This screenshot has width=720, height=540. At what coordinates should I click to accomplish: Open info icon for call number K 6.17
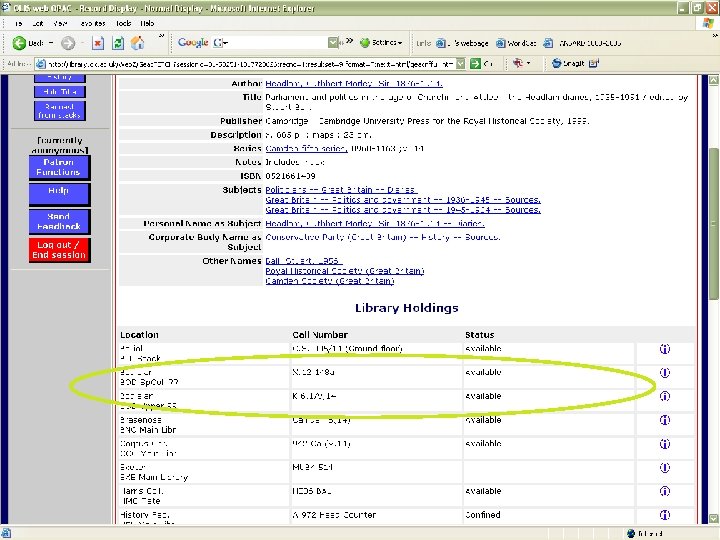664,396
